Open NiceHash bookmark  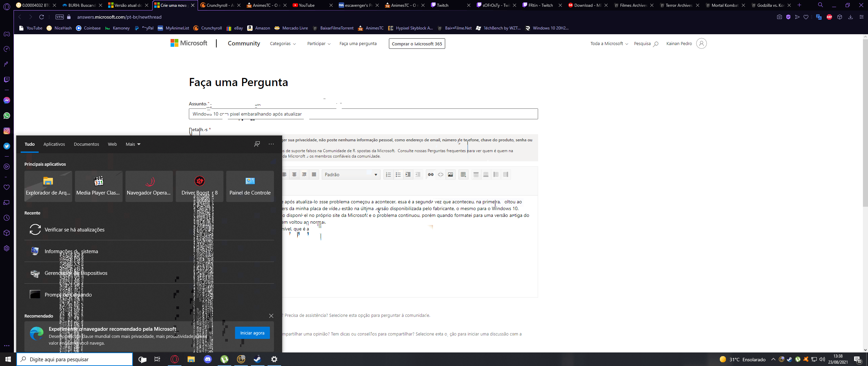click(59, 28)
